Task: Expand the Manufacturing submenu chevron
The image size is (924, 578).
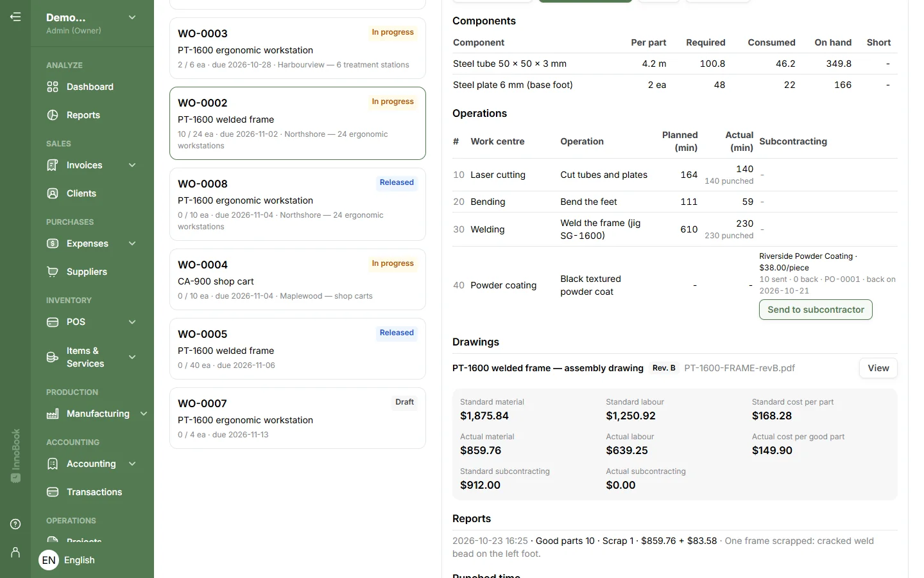Action: point(144,414)
